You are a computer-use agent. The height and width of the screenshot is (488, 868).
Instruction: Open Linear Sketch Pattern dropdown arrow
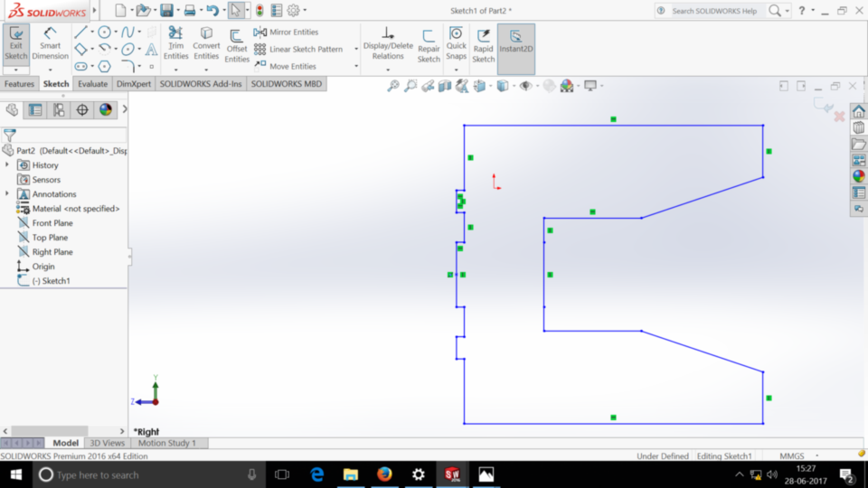[x=356, y=49]
